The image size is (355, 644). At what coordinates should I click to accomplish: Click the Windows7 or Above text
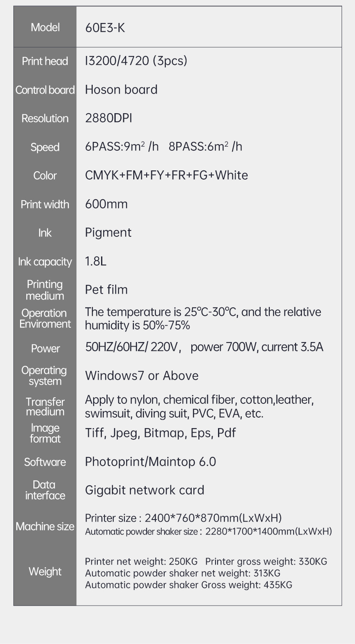142,376
